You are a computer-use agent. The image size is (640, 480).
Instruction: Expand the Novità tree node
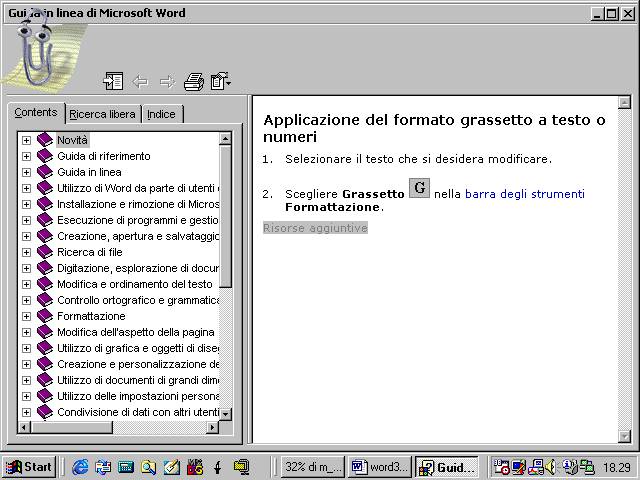26,140
